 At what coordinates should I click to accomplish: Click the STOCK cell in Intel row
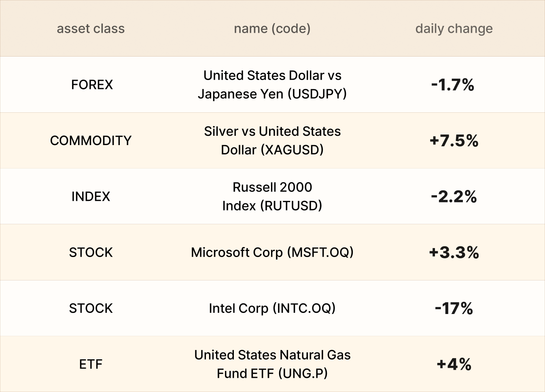[x=91, y=308]
